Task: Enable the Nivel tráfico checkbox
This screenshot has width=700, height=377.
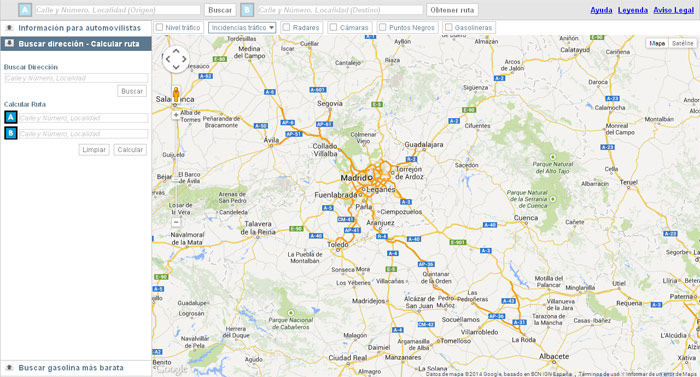Action: pyautogui.click(x=159, y=27)
